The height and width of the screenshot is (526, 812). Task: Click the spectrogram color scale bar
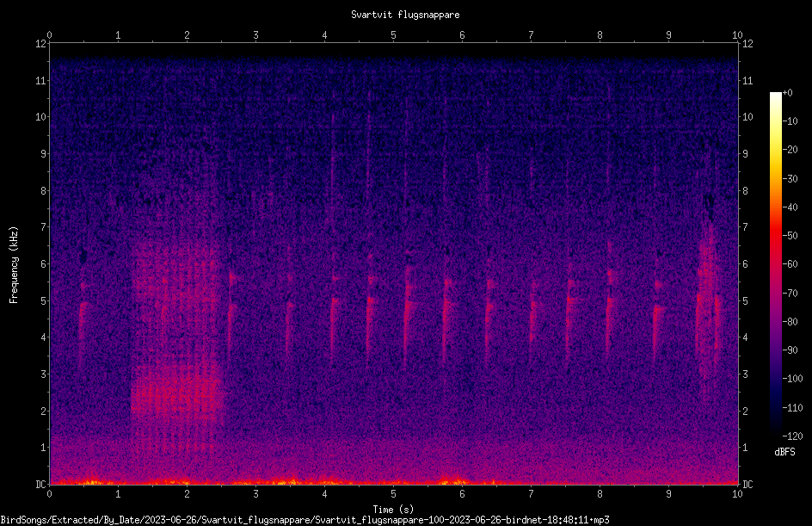pyautogui.click(x=775, y=264)
